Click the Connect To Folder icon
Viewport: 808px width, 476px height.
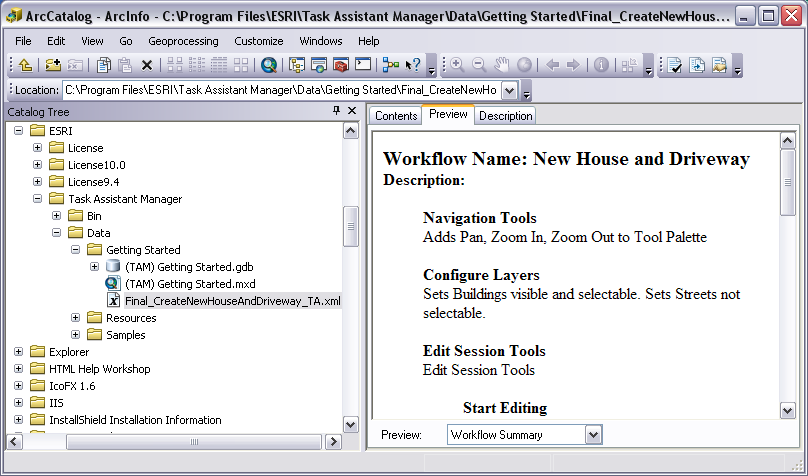click(x=53, y=65)
